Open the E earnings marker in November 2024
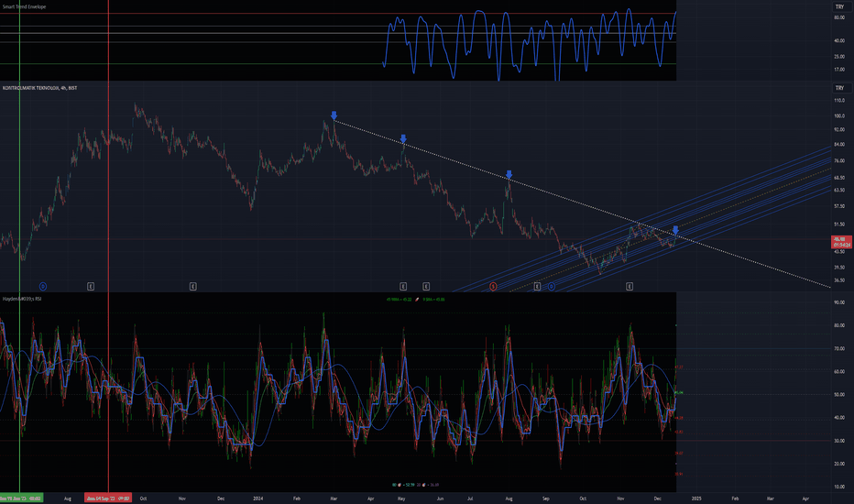This screenshot has height=504, width=854. point(630,287)
